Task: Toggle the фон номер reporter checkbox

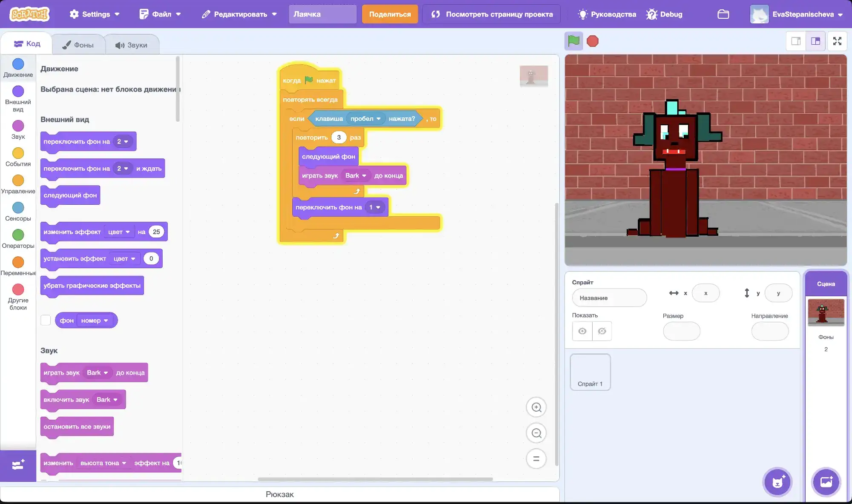Action: pos(46,320)
